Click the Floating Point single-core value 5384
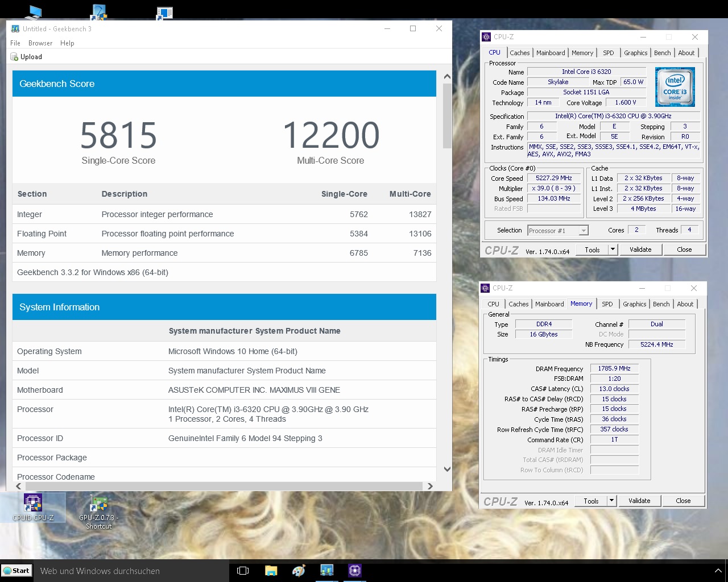Viewport: 728px width, 582px height. tap(358, 234)
